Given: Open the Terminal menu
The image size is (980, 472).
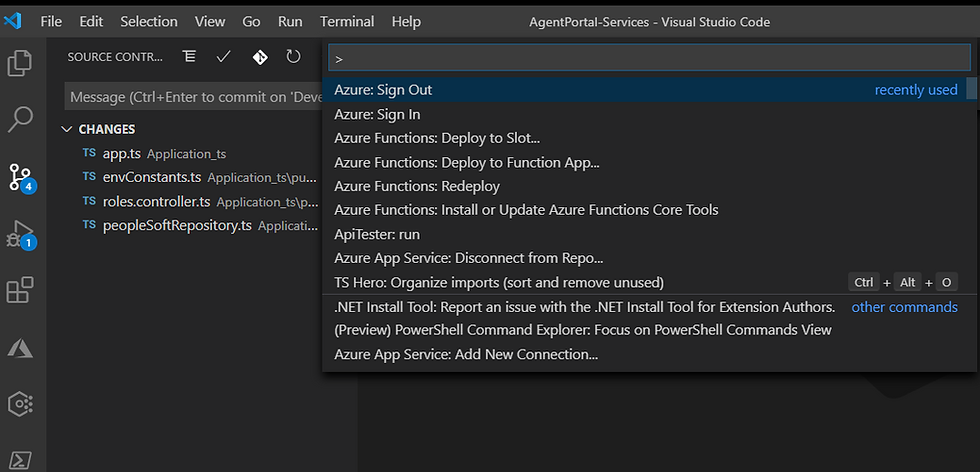Looking at the screenshot, I should coord(347,21).
